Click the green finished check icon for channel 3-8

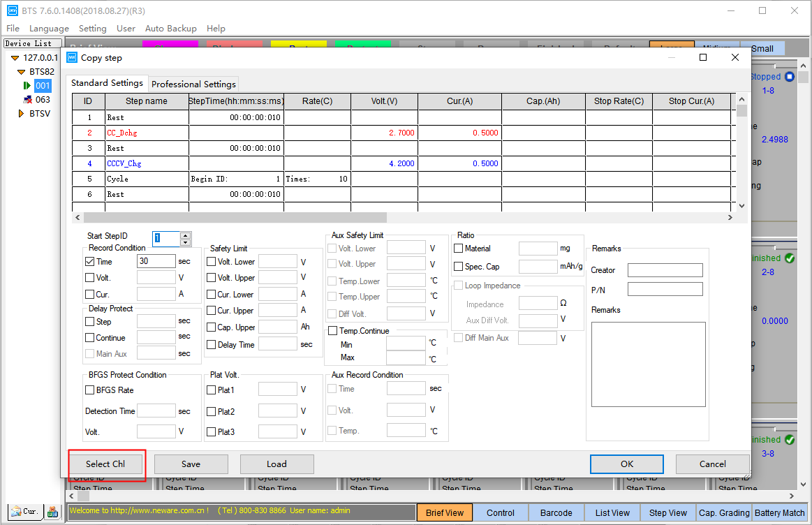coord(789,440)
